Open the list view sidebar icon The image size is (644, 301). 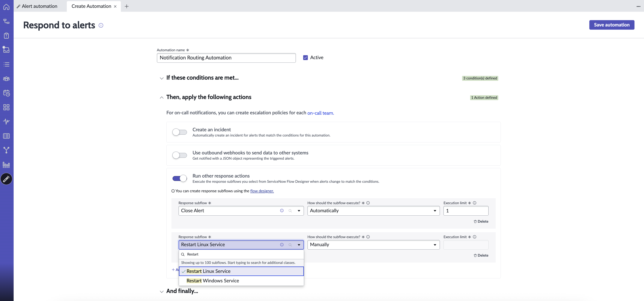click(x=7, y=64)
